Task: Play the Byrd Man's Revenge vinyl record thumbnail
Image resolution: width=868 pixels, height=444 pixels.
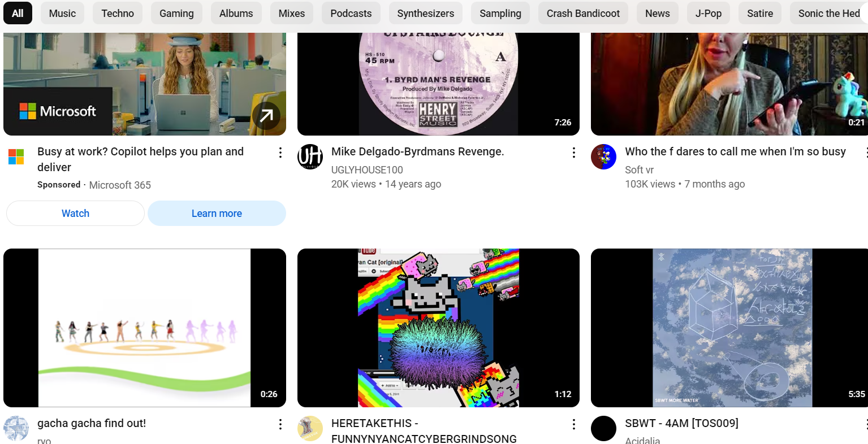Action: 438,84
